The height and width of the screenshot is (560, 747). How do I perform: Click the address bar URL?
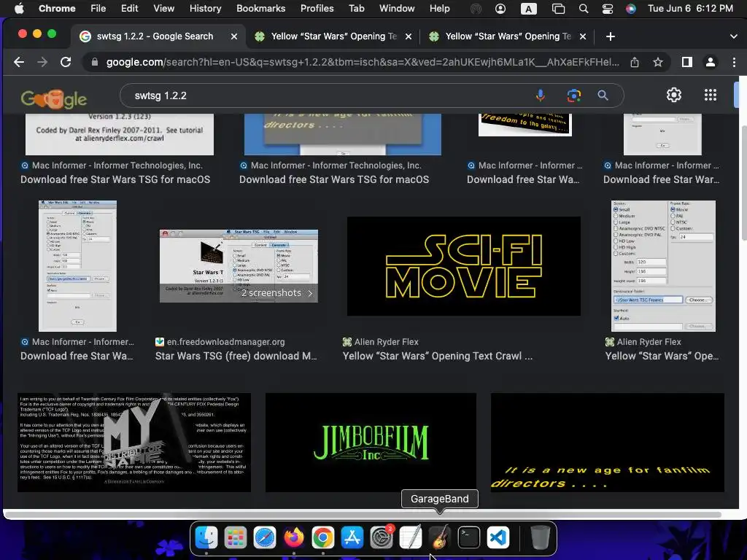(x=363, y=62)
